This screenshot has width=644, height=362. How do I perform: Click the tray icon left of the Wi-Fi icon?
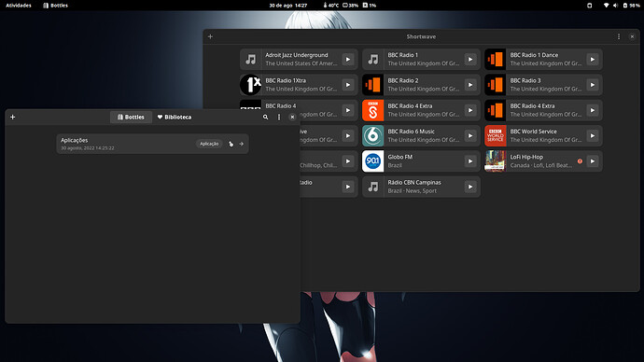click(589, 6)
